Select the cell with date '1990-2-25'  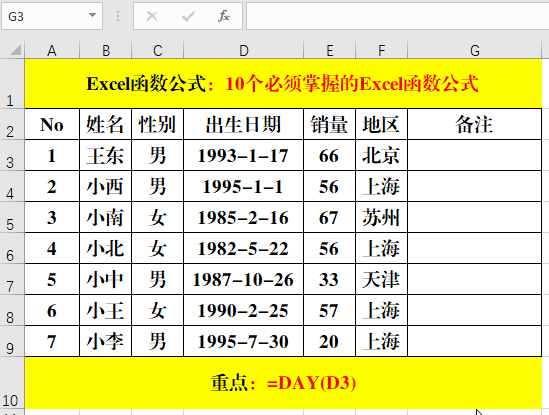point(243,310)
